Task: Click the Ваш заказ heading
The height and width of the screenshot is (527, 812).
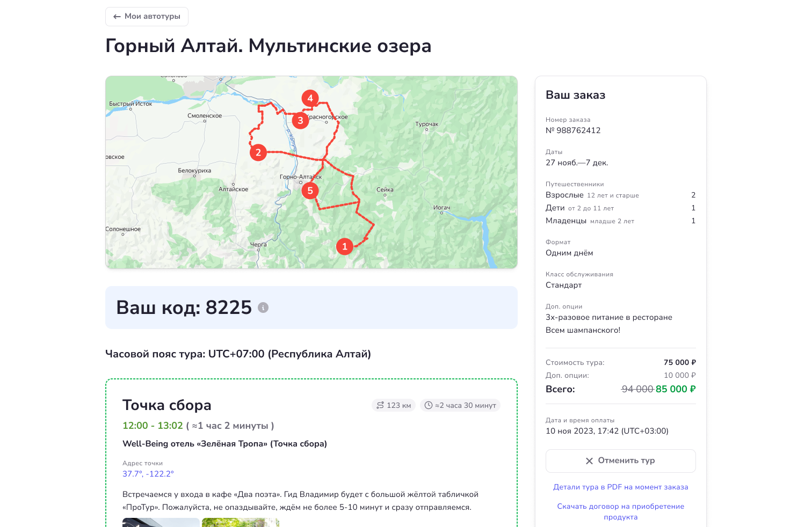Action: coord(576,95)
